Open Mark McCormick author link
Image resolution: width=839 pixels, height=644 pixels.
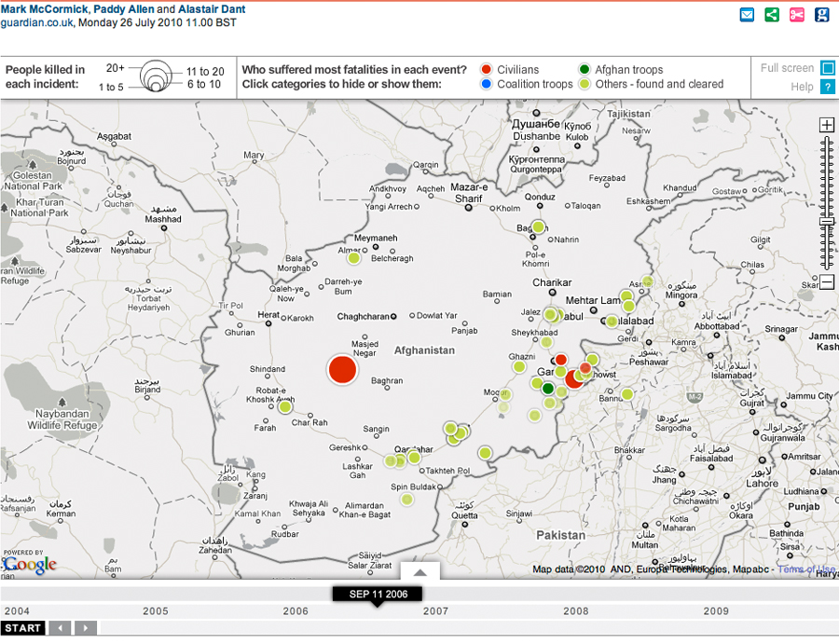pos(45,9)
